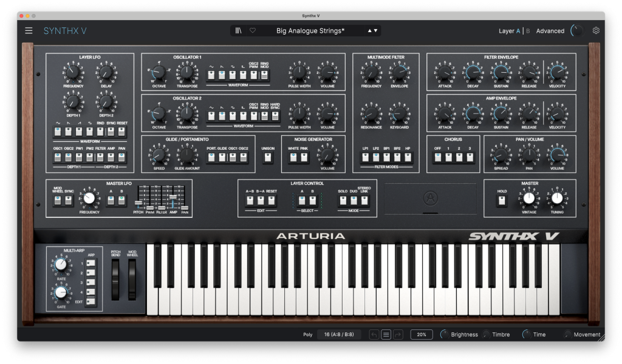Click the filter RESONANCE knob
The width and height of the screenshot is (622, 364).
tap(371, 113)
